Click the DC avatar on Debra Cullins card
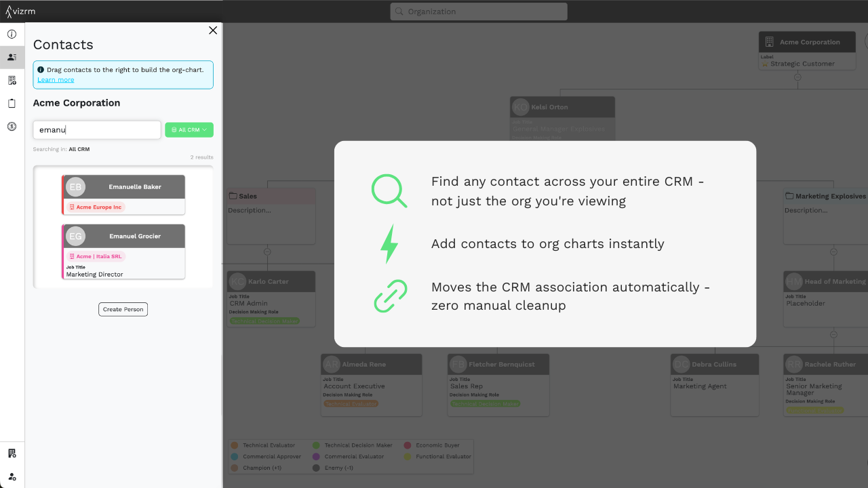 682,364
